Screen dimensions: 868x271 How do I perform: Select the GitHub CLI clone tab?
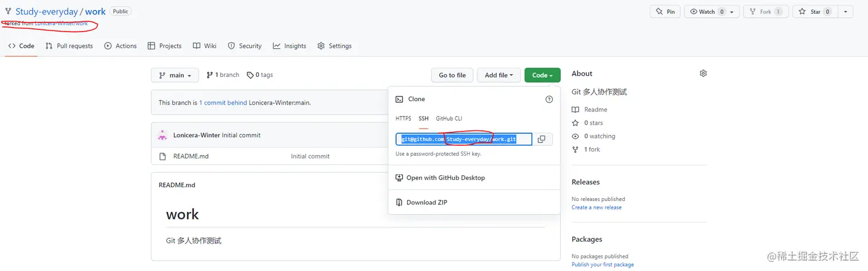(449, 118)
